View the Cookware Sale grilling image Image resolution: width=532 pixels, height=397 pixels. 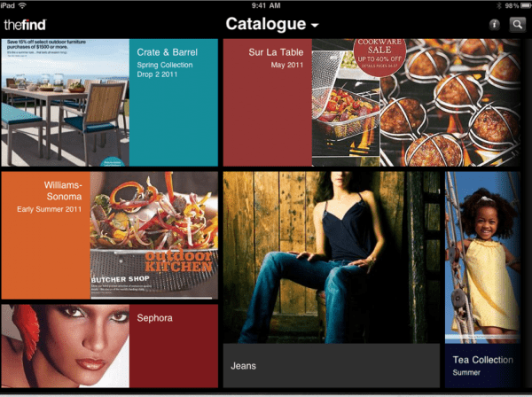[x=416, y=103]
